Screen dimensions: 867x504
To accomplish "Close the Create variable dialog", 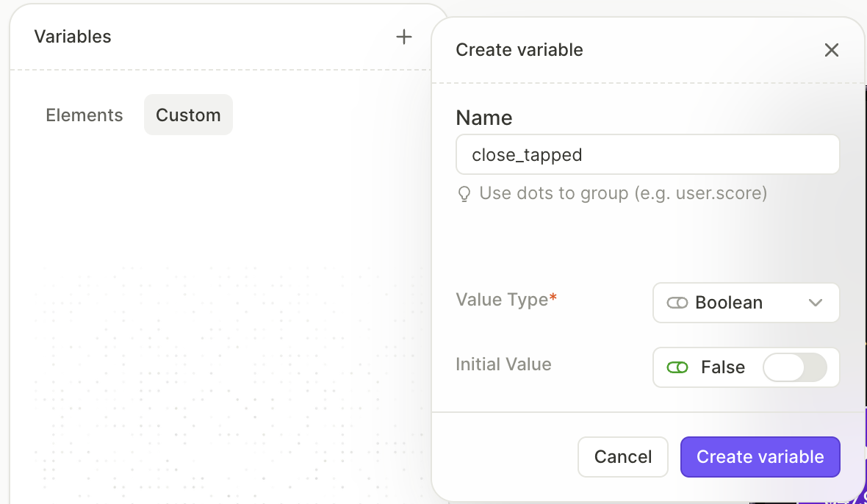I will pyautogui.click(x=831, y=50).
